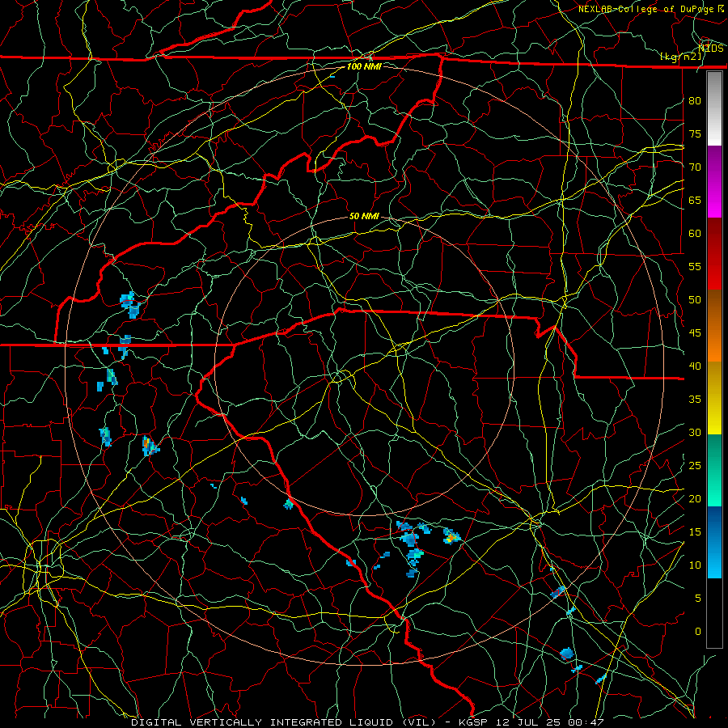
Task: Click the 50 value on the VIL scale
Action: coord(695,300)
